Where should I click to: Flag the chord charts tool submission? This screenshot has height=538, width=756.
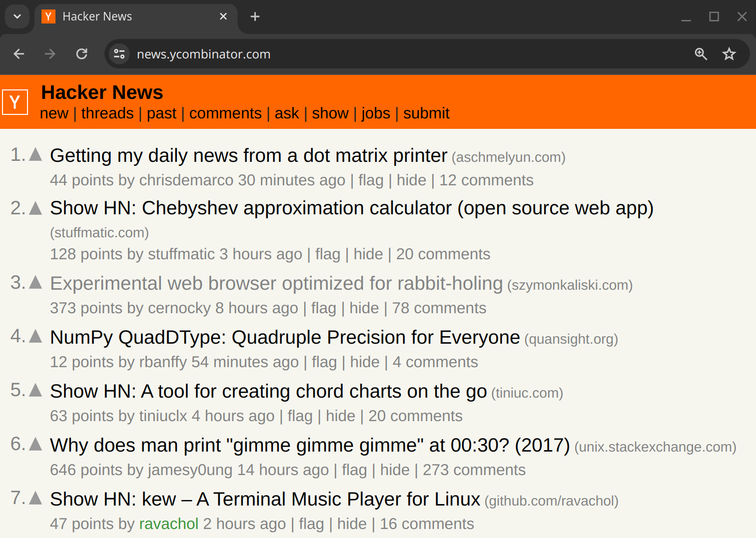coord(300,416)
